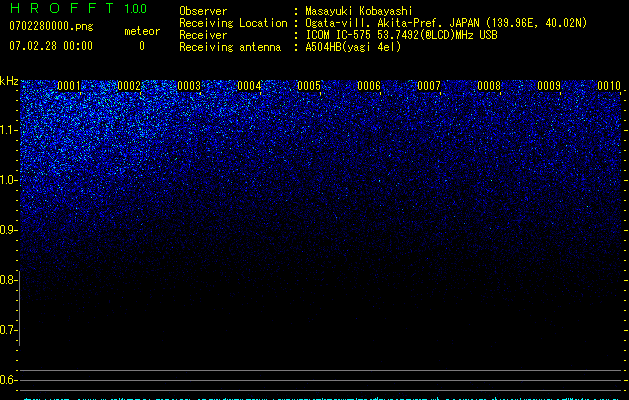629x400 pixels.
Task: Click the date stamp 07.02.28 00:00
Action: (51, 46)
